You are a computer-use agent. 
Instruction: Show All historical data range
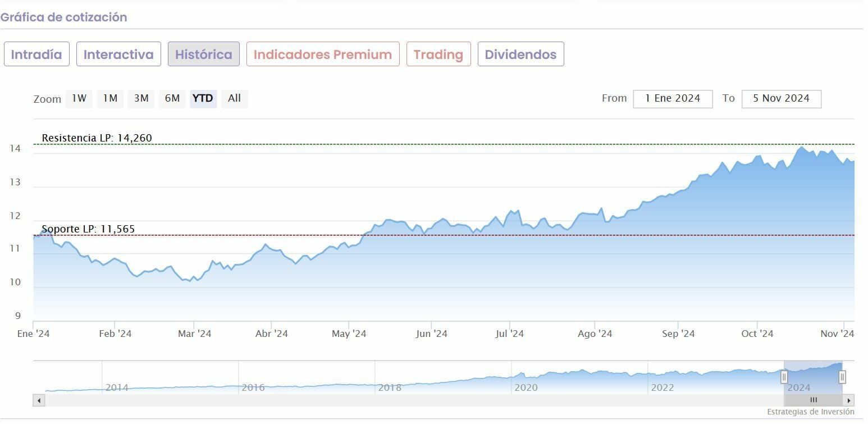pos(234,98)
